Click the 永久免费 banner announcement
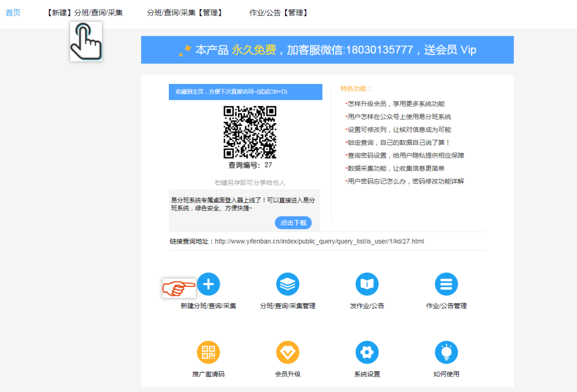The height and width of the screenshot is (392, 577). point(328,50)
